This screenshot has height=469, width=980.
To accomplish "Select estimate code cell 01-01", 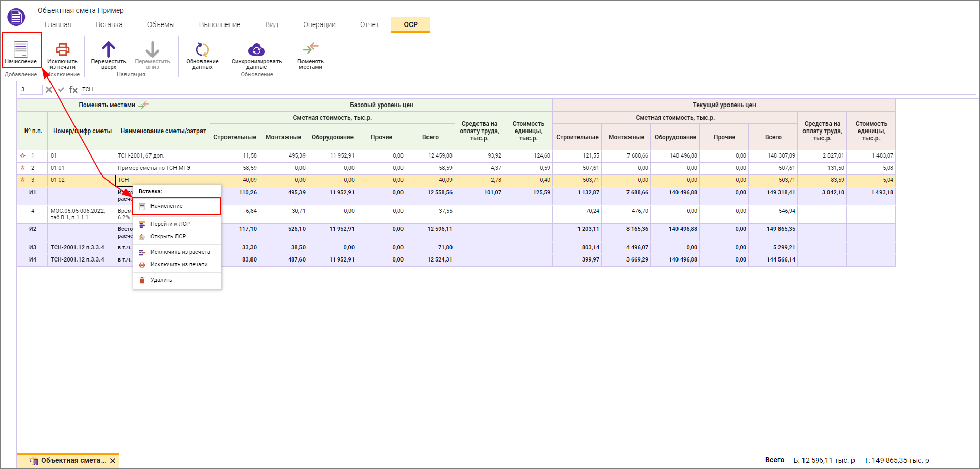I will point(81,168).
